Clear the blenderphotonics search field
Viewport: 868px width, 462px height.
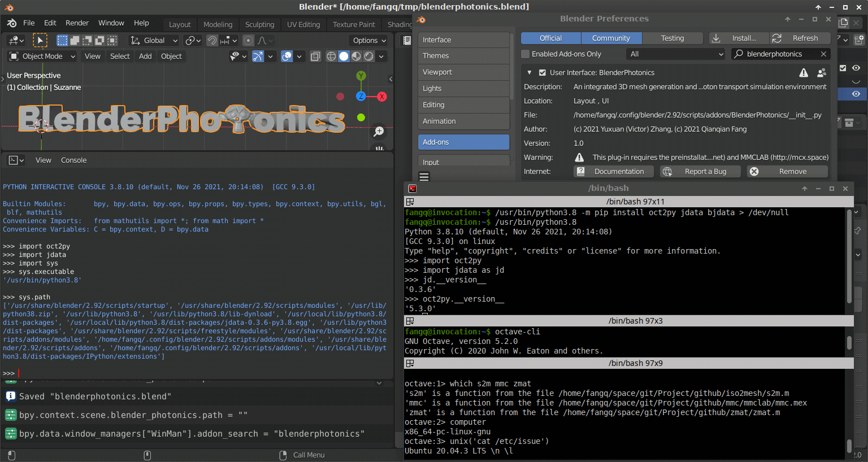[823, 54]
